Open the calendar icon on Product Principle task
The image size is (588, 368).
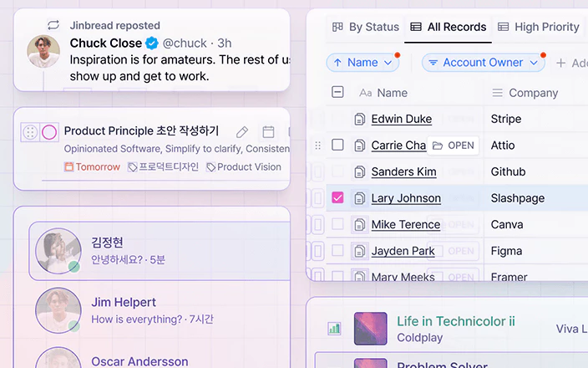pyautogui.click(x=268, y=132)
